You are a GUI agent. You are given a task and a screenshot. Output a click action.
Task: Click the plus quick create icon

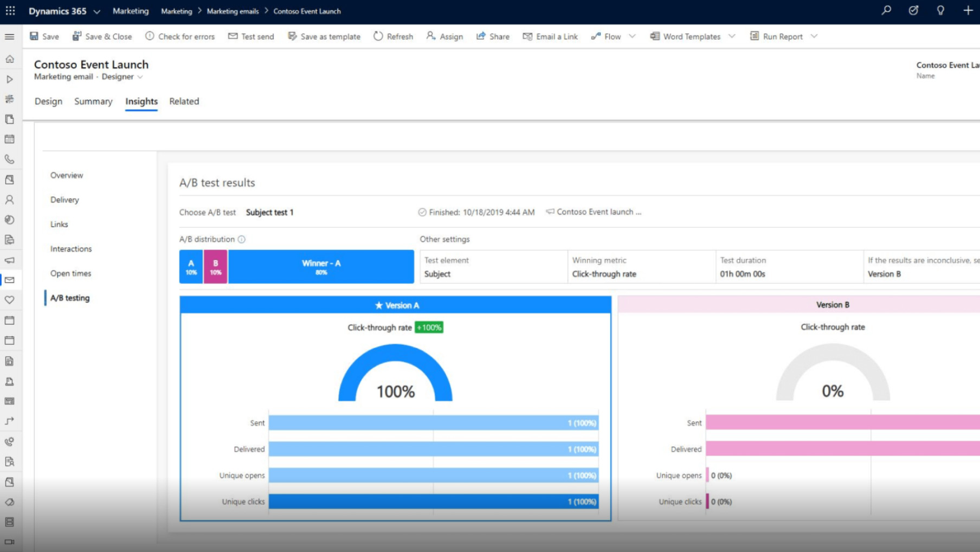pos(968,10)
